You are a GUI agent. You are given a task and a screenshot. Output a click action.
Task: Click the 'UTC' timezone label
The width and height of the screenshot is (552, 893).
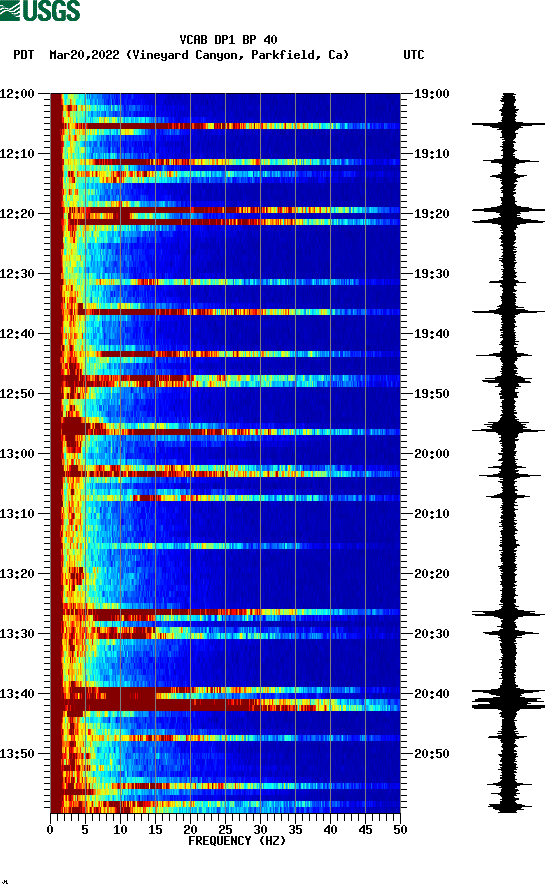414,55
